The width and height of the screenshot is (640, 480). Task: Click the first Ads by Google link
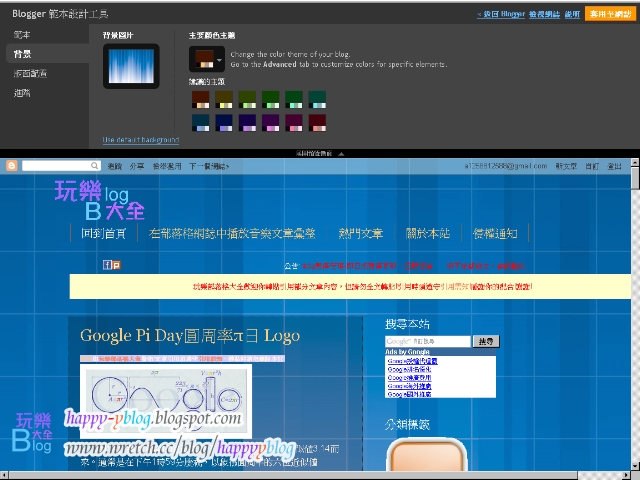412,361
